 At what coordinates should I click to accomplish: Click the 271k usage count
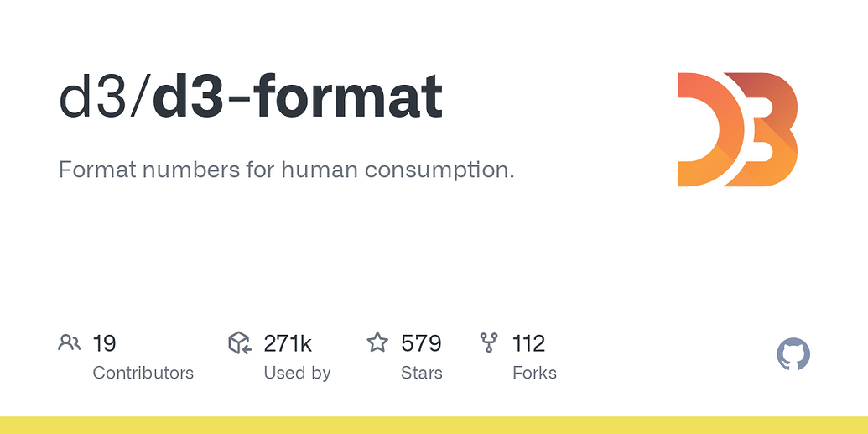click(288, 343)
